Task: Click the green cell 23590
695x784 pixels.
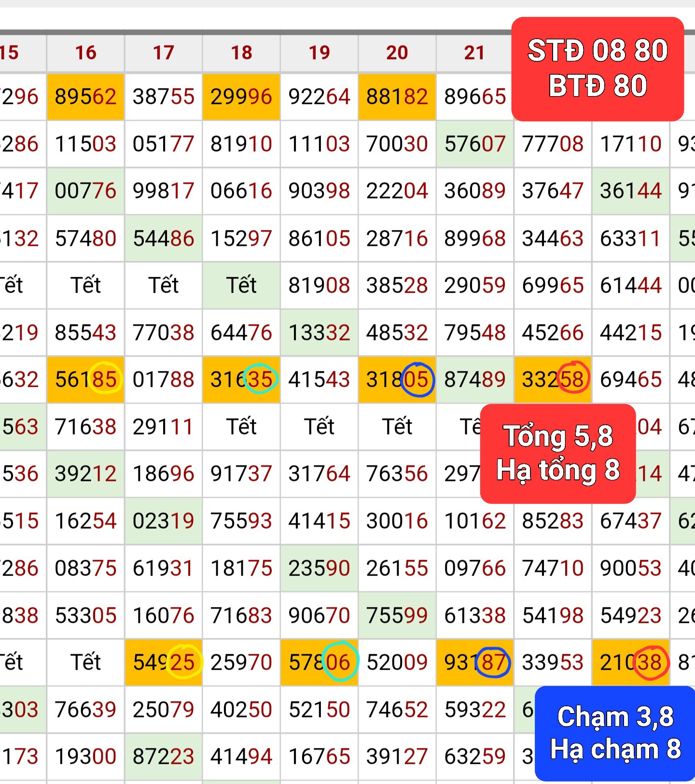Action: 319,568
